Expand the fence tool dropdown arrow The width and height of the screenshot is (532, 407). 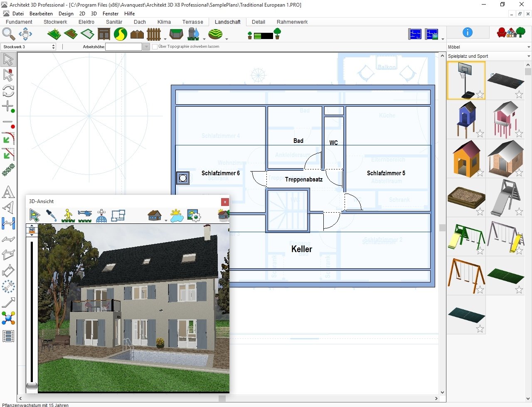click(165, 39)
